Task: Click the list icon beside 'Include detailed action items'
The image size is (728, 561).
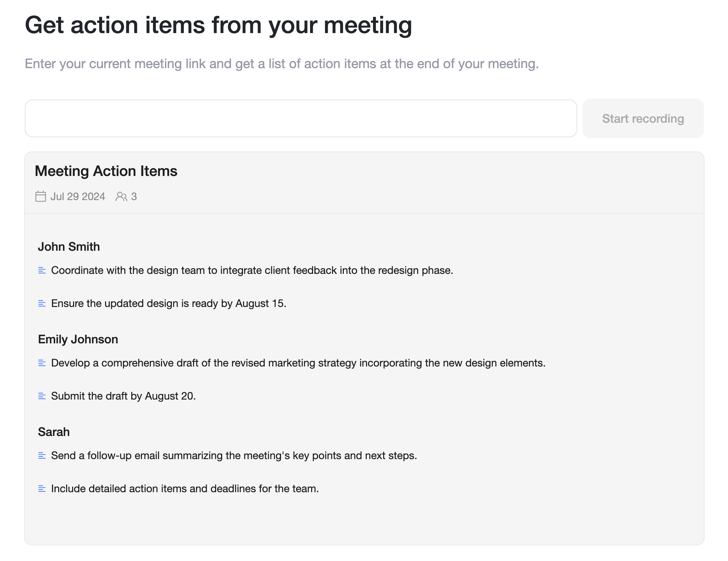Action: (x=42, y=489)
